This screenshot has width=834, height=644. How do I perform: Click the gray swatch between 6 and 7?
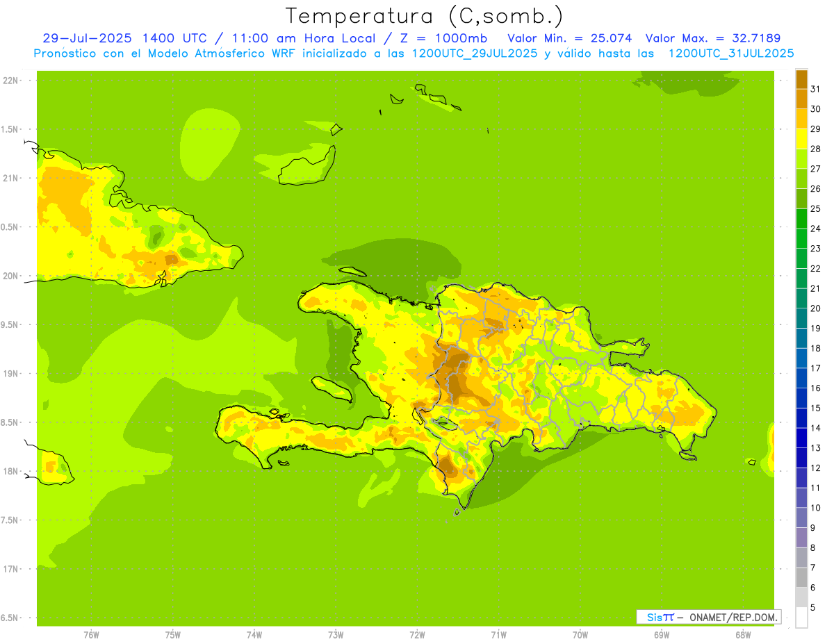coord(801,577)
